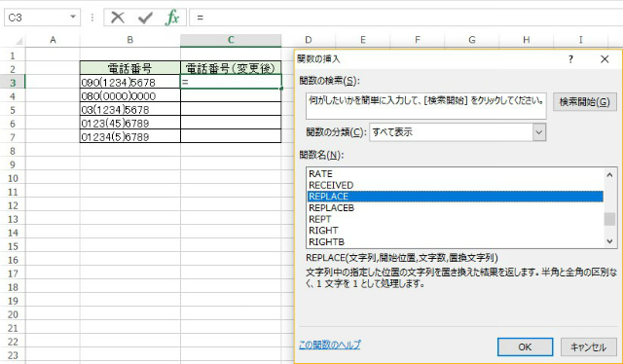Open the Name Box dropdown arrow
Screen dimensions: 623x364
73,18
